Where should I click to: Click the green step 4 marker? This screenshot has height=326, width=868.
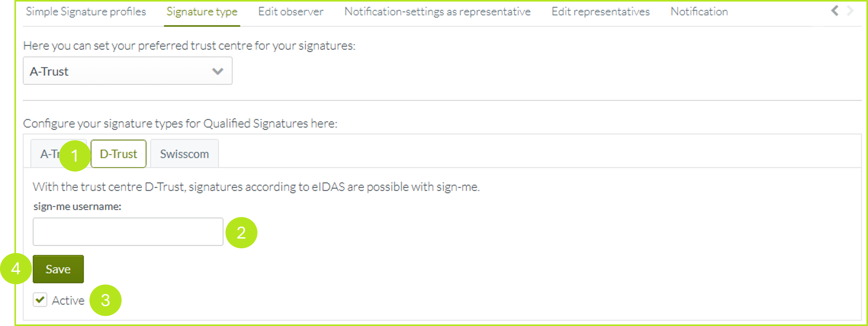point(16,269)
